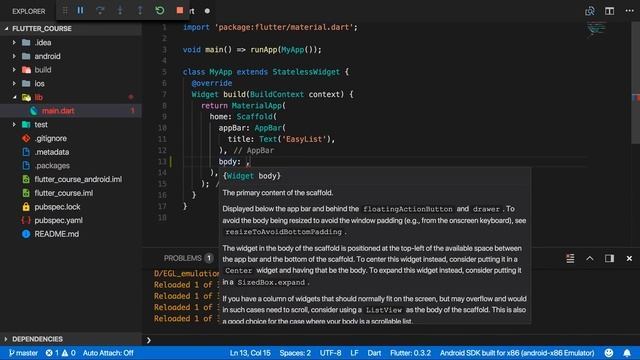This screenshot has width=640, height=360.
Task: Move the panel with the side icon
Action: [x=609, y=258]
